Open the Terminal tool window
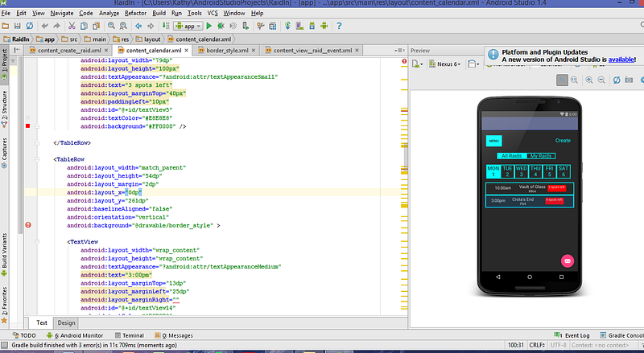This screenshot has height=353, width=644. pyautogui.click(x=130, y=335)
